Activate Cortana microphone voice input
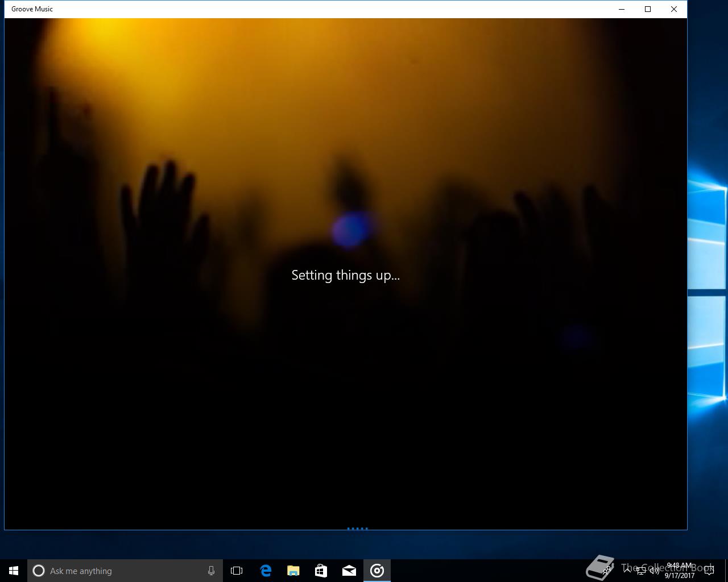 point(211,571)
